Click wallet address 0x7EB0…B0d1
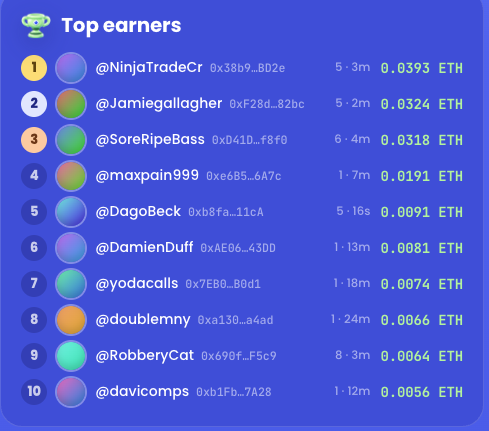This screenshot has height=431, width=489. [223, 284]
